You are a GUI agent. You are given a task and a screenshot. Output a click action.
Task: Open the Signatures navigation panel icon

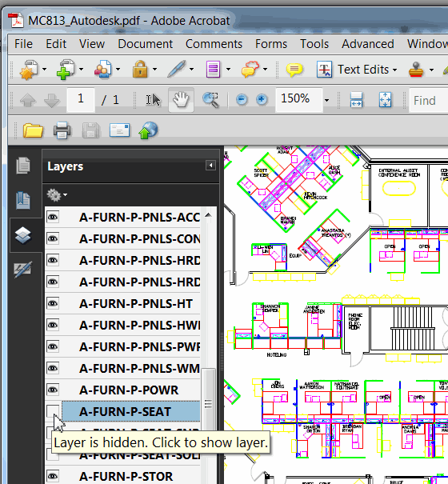(23, 269)
